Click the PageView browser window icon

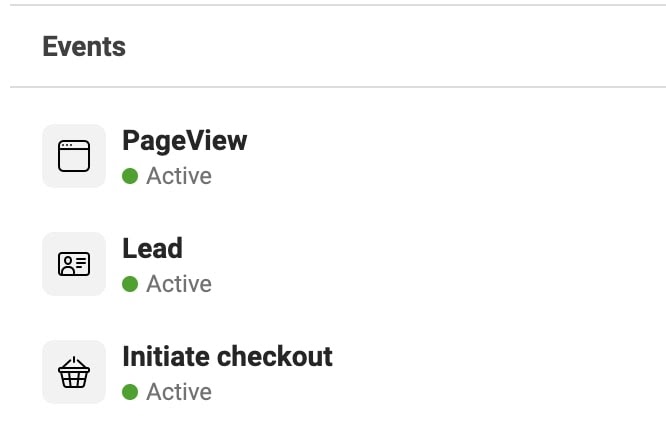click(x=74, y=156)
